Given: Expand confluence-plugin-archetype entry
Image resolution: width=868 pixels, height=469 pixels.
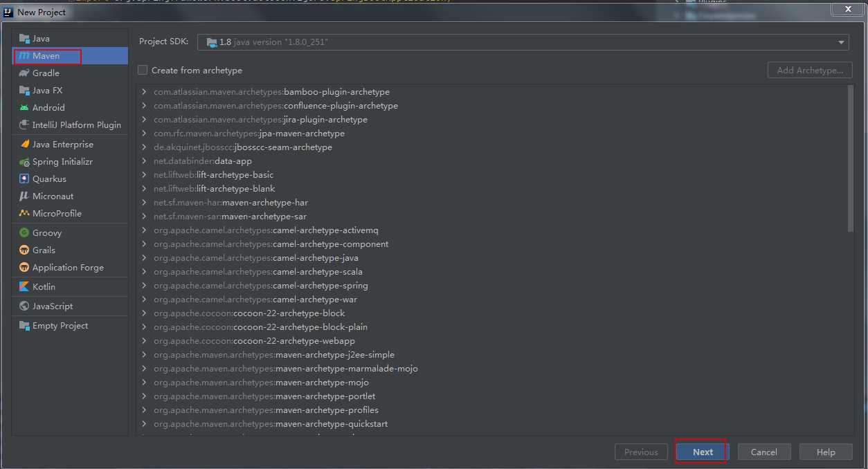Looking at the screenshot, I should 144,106.
